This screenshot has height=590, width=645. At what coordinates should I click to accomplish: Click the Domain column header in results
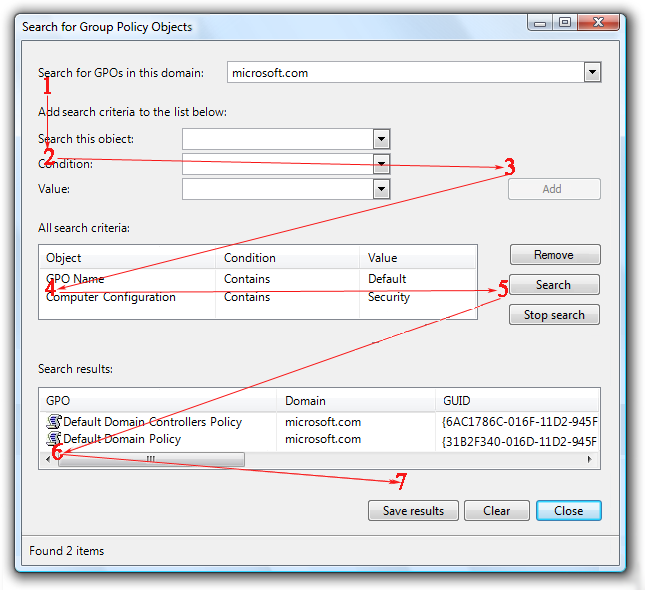(x=356, y=401)
